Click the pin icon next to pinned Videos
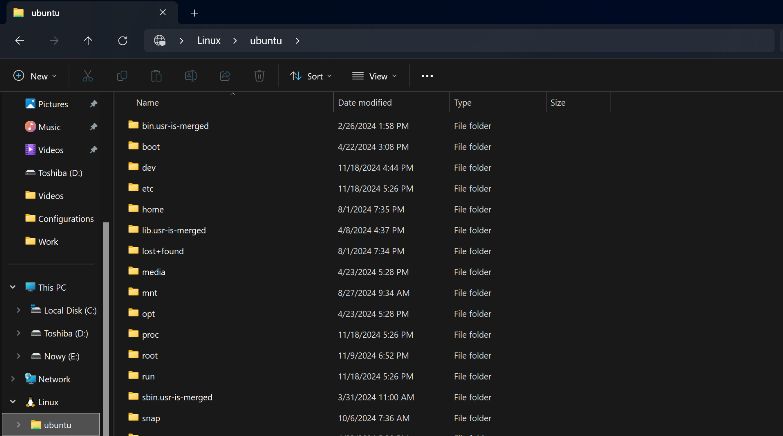Screen dimensions: 783x436 coord(93,150)
